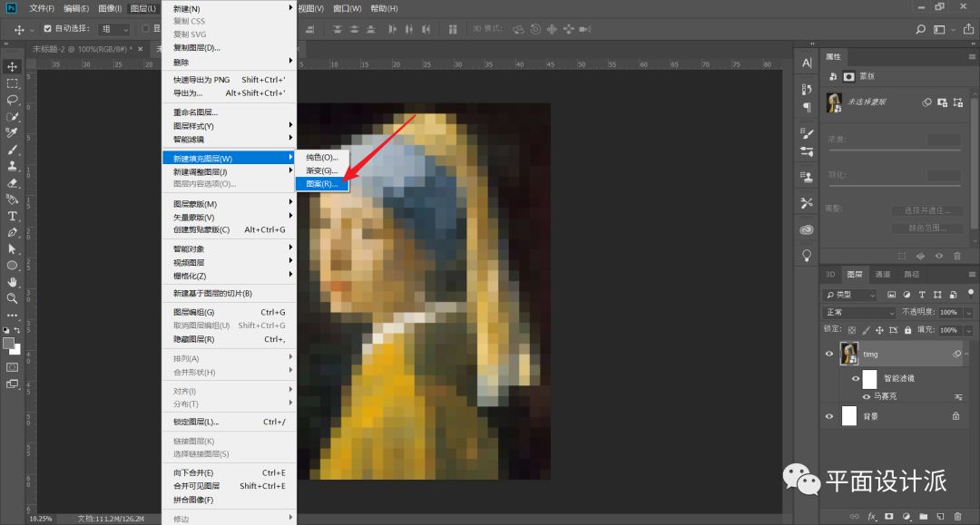980x525 pixels.
Task: Select the Brush tool
Action: coord(13,150)
